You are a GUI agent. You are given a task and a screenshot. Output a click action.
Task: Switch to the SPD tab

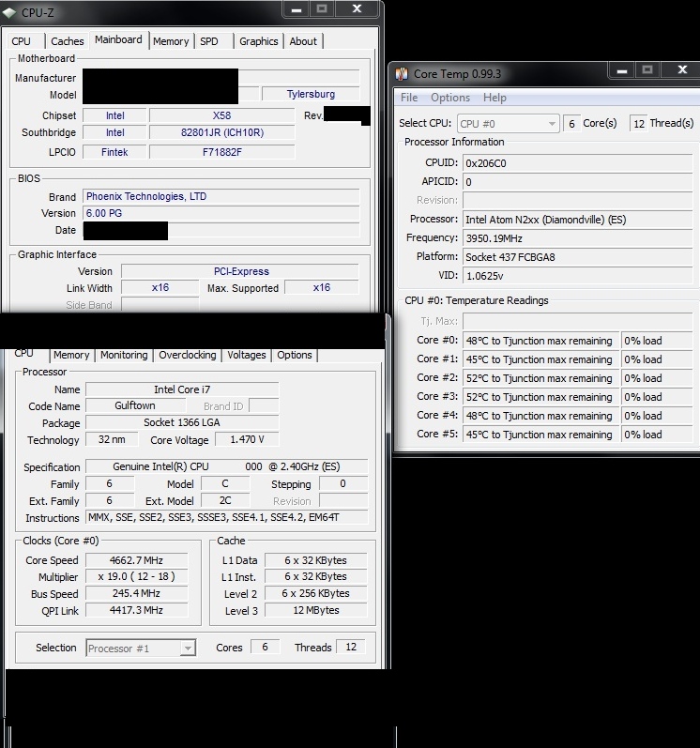point(209,41)
